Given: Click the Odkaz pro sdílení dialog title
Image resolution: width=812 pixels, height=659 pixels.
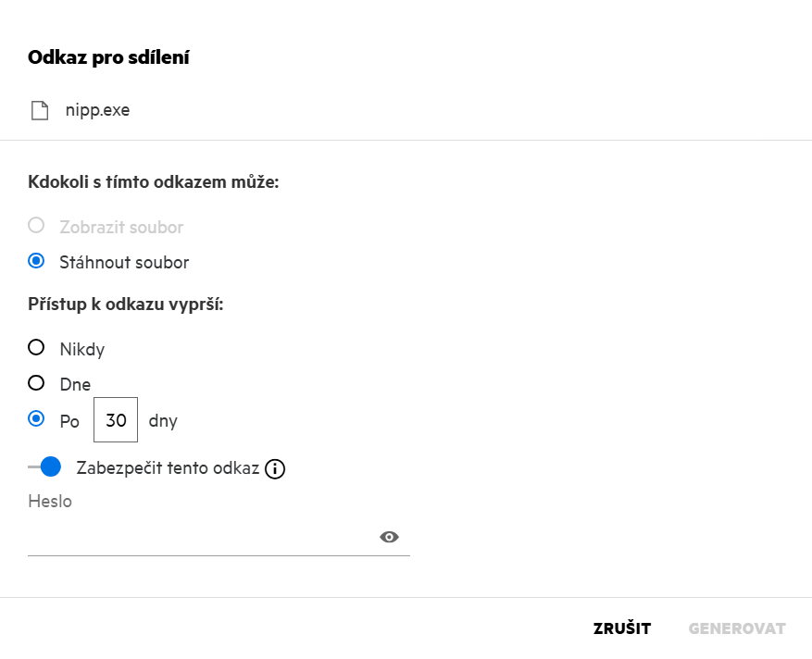Looking at the screenshot, I should pos(109,58).
